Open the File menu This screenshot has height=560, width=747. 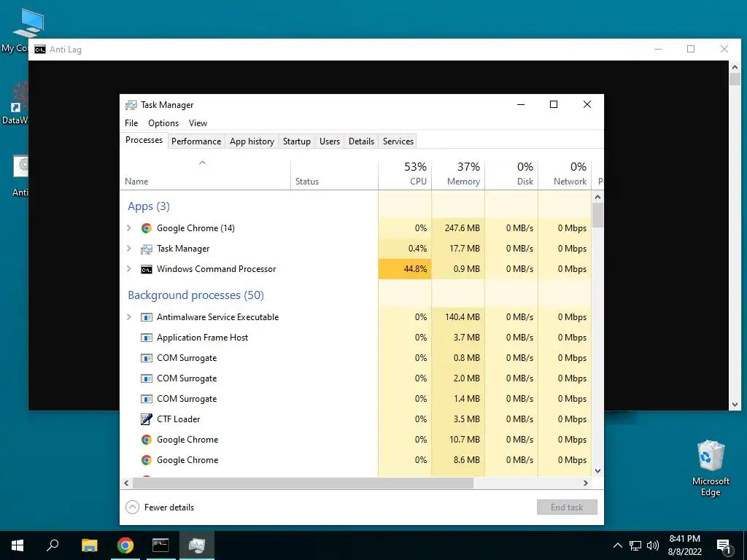coord(131,122)
